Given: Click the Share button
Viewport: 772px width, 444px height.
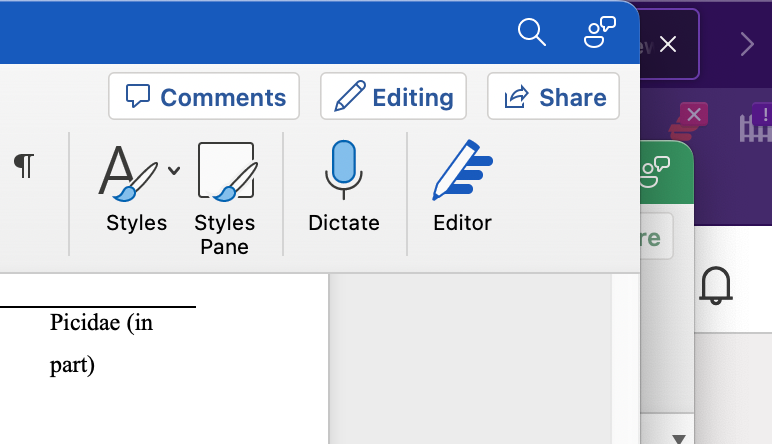Looking at the screenshot, I should (553, 97).
